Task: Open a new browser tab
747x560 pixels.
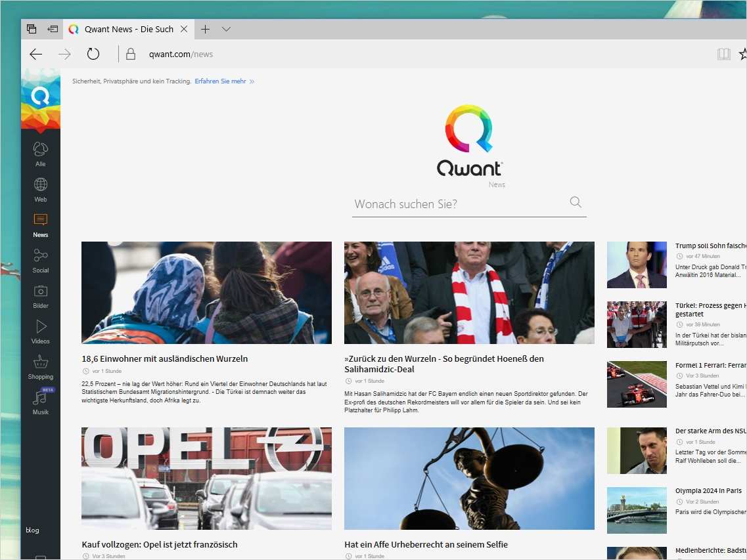Action: (206, 29)
